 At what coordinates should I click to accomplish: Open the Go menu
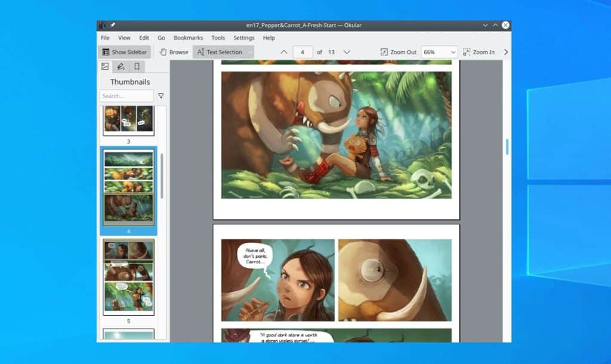[161, 38]
